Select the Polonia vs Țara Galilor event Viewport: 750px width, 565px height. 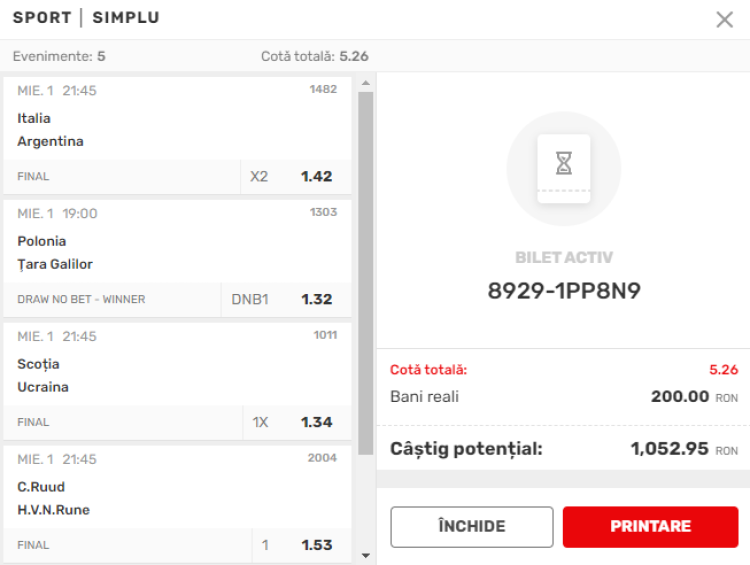(x=177, y=241)
